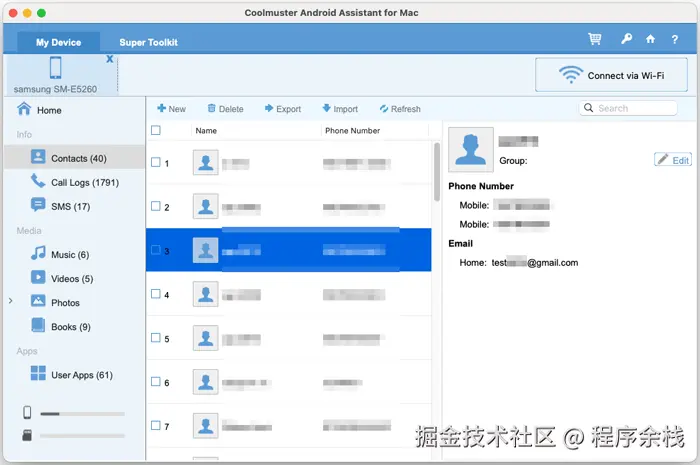The image size is (700, 465).
Task: Check the box for contact row 2
Action: click(x=155, y=206)
